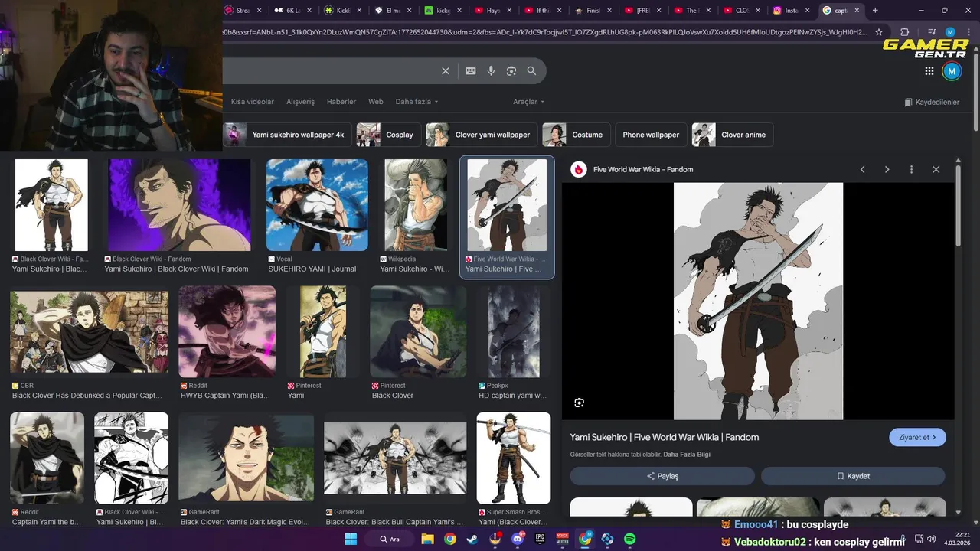Select the Clover yami wallpaper chip
This screenshot has height=551, width=980.
(x=482, y=135)
